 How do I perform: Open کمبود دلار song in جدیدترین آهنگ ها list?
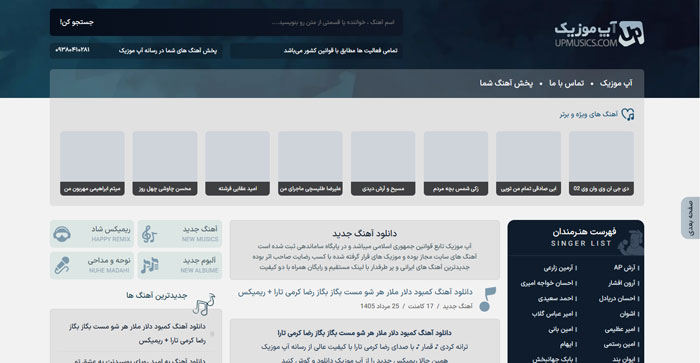[x=138, y=334]
